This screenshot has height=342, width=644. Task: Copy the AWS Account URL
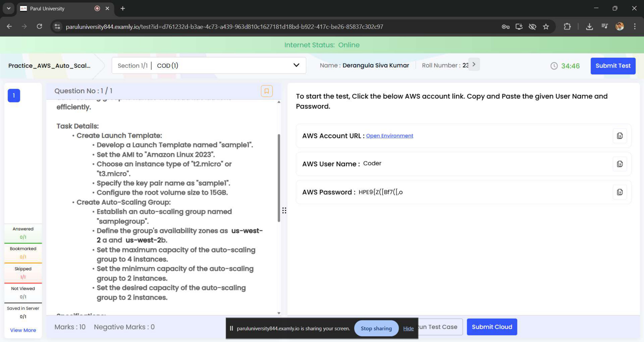click(620, 136)
